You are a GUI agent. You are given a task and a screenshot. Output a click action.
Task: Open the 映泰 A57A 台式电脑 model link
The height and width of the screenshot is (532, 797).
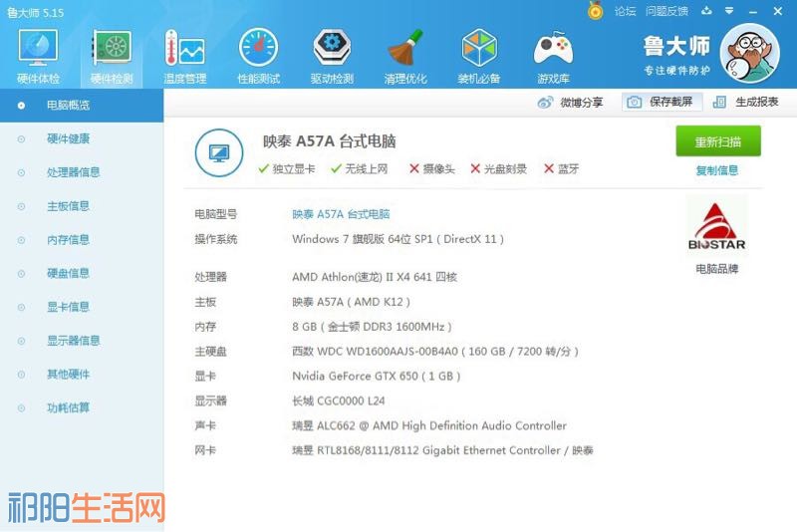[x=341, y=214]
